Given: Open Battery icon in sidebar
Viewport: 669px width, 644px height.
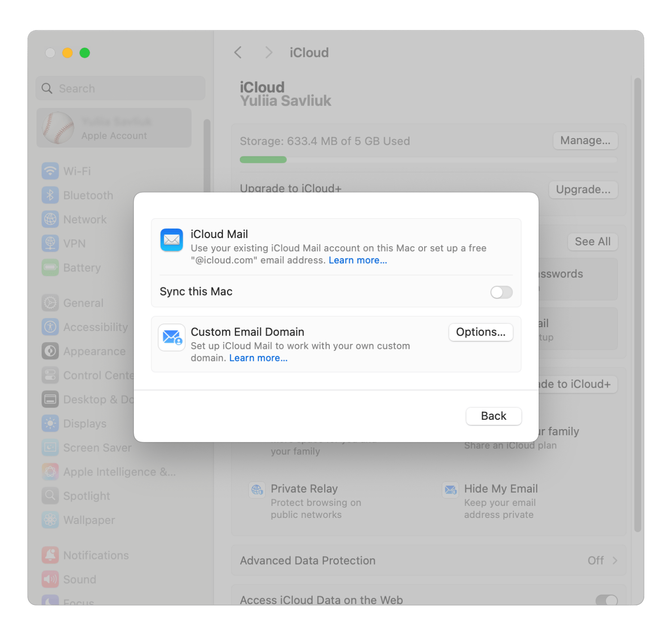Looking at the screenshot, I should tap(50, 268).
